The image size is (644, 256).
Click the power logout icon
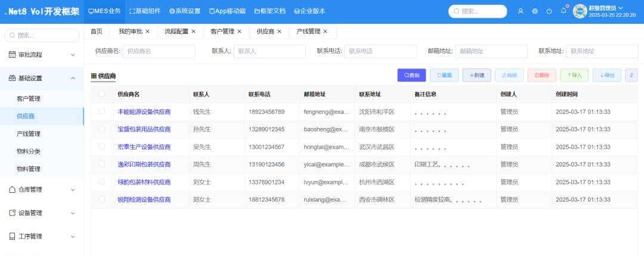coord(549,11)
